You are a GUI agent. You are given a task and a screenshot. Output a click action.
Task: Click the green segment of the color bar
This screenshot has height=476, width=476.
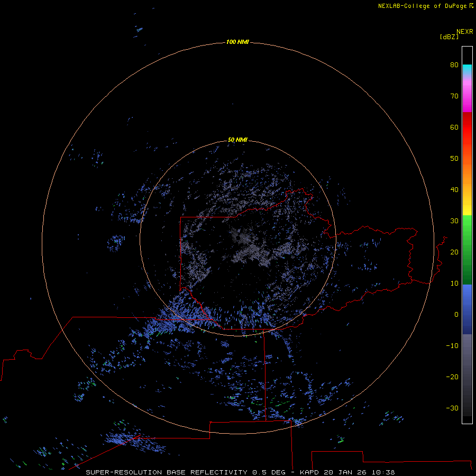pyautogui.click(x=467, y=250)
